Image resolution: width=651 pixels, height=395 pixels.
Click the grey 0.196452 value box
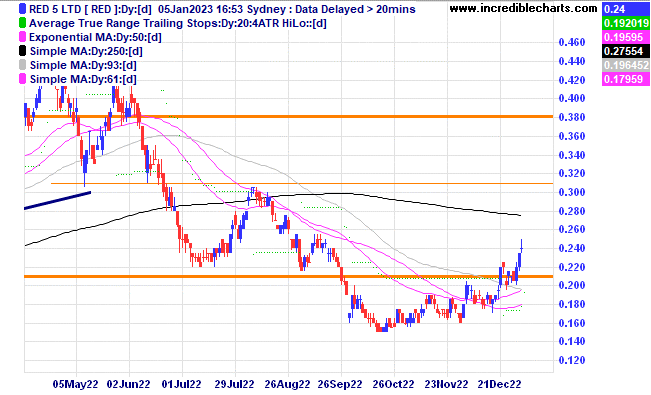[626, 65]
